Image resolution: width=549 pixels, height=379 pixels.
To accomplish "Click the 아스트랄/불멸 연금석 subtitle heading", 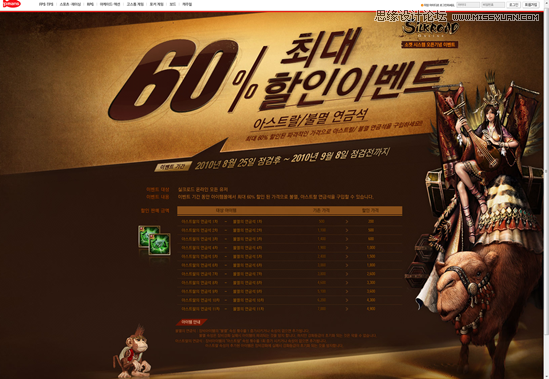I will coord(310,119).
